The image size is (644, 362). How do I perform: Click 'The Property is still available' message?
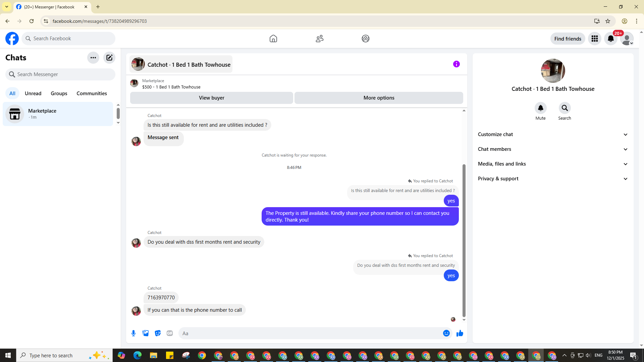tap(360, 217)
